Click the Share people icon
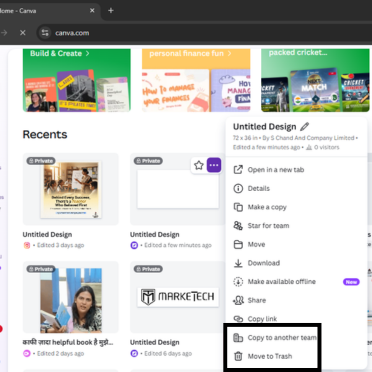 tap(238, 300)
